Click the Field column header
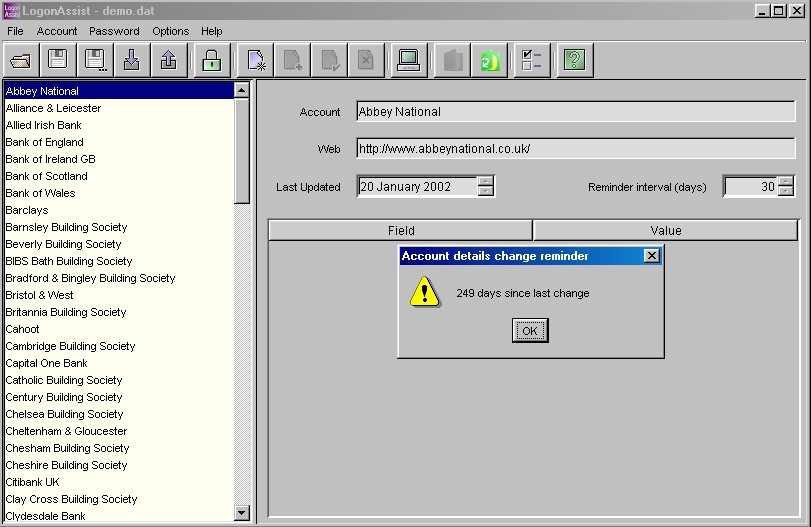The image size is (811, 527). click(401, 231)
